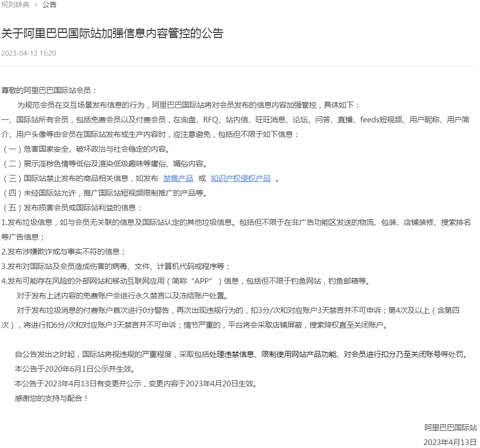Viewport: 480px width, 448px height.
Task: Click the line 等广告信息；
Action: (x=23, y=237)
